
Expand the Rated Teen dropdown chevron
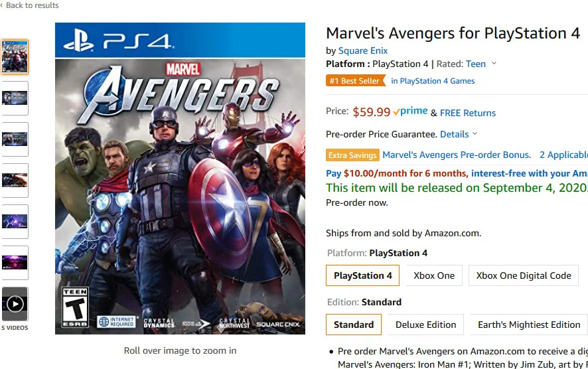tap(494, 63)
